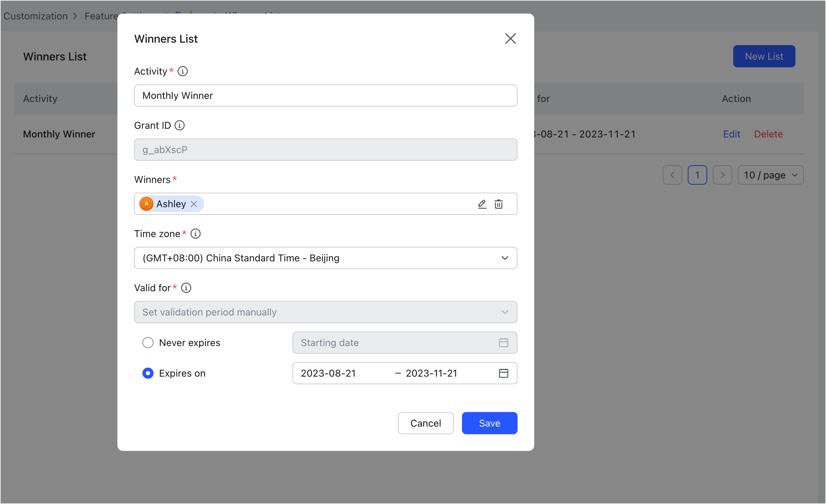Select the Expires on radio button
Image resolution: width=826 pixels, height=504 pixels.
point(148,373)
